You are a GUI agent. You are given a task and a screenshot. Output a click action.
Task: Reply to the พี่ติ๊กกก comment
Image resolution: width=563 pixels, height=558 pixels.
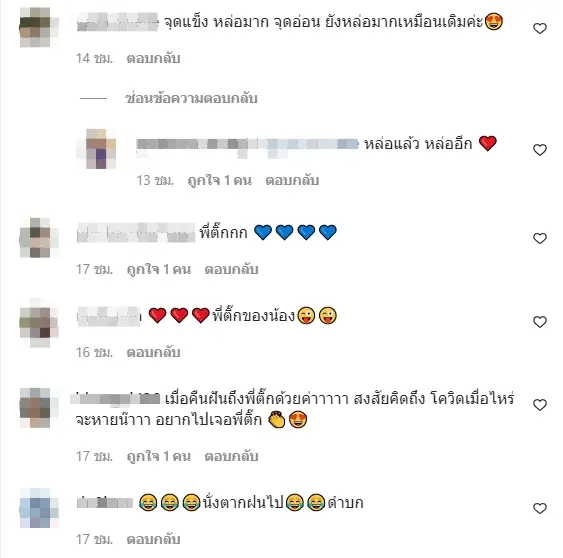pos(231,269)
